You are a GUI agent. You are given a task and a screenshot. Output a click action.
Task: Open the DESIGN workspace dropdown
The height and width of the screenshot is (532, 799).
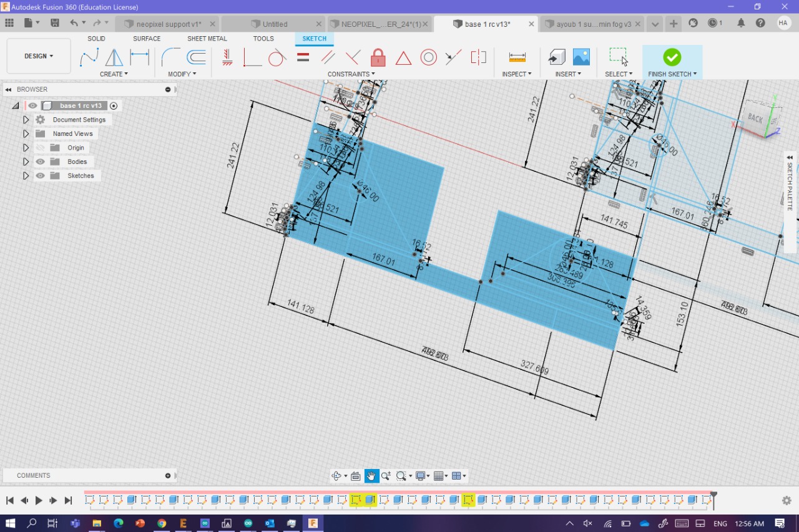click(39, 56)
